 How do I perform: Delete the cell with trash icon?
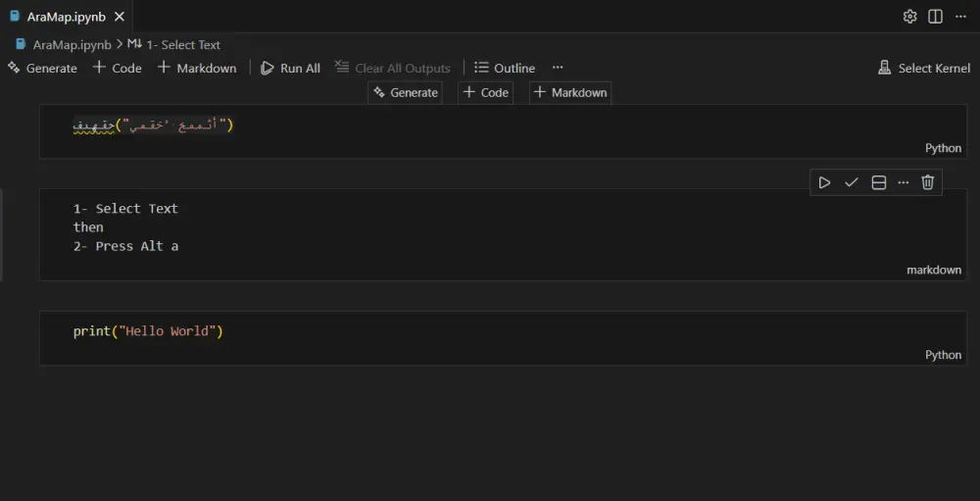point(928,182)
